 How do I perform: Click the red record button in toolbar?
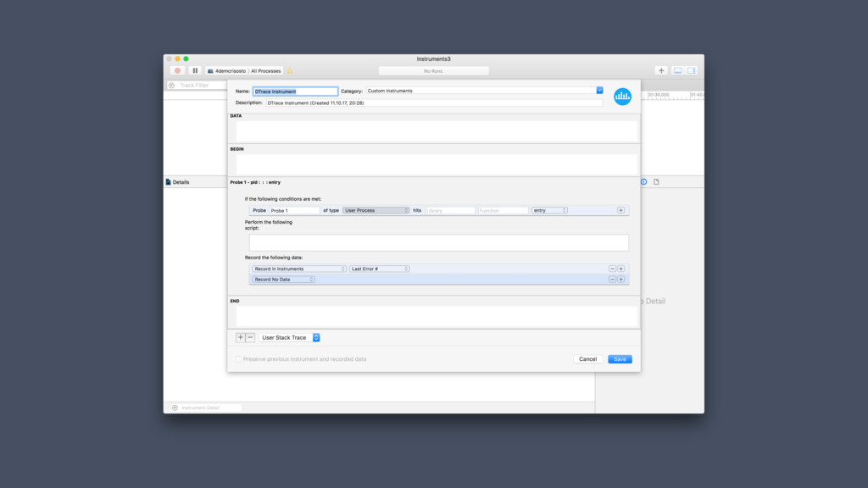click(x=178, y=71)
